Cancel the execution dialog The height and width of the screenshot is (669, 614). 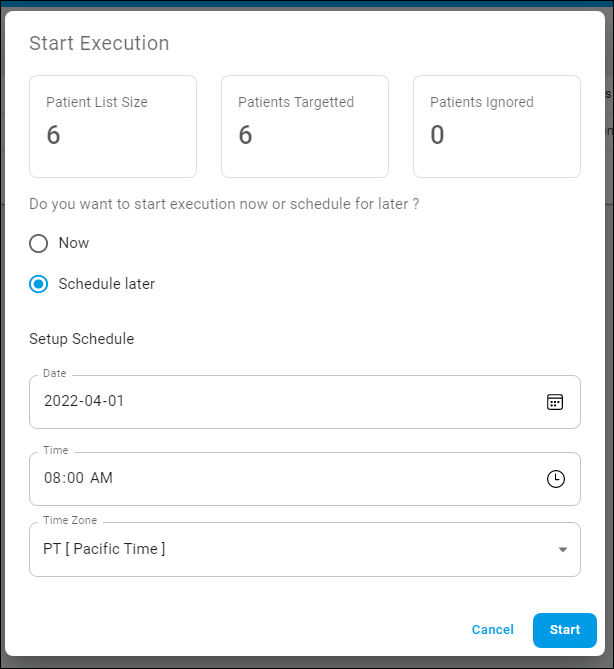point(492,630)
